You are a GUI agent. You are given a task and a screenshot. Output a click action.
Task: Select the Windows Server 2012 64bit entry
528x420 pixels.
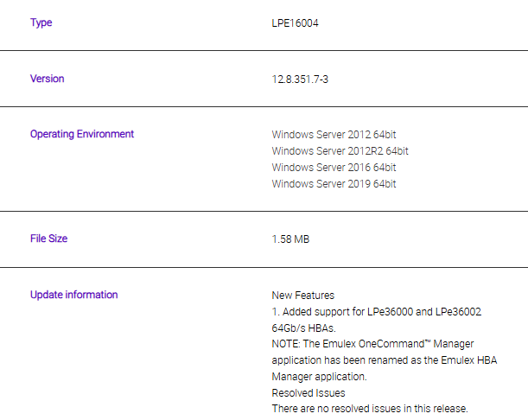point(334,135)
